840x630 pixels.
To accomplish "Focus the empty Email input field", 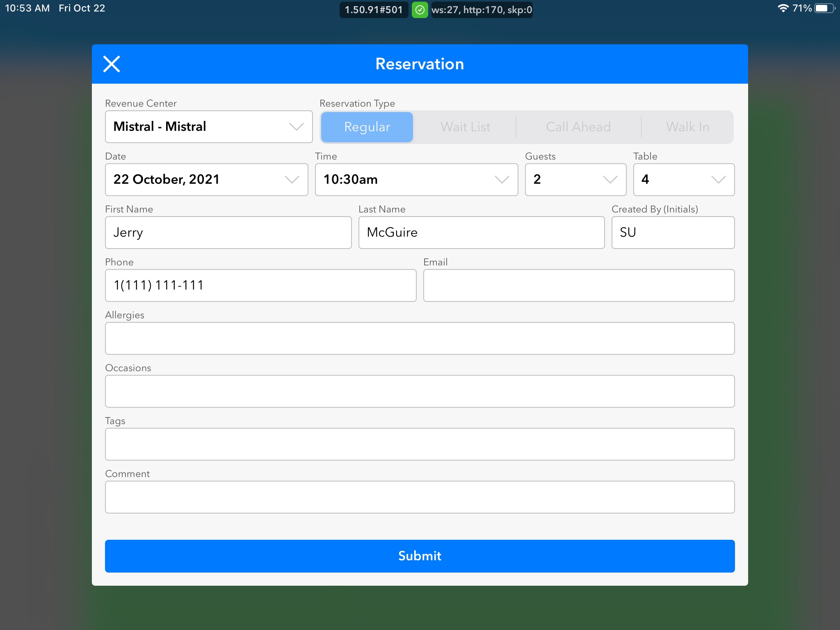I will click(x=578, y=285).
